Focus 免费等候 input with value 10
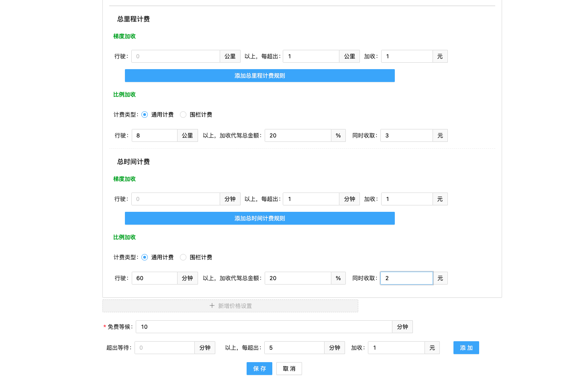 point(264,327)
